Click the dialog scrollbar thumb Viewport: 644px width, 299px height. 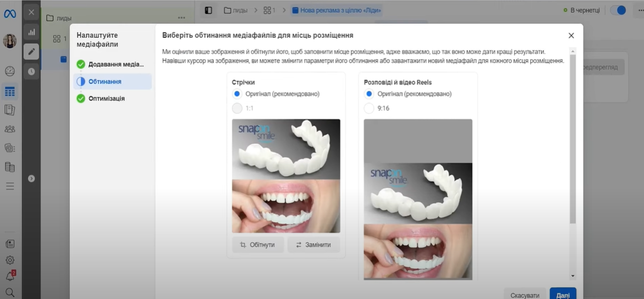tap(573, 139)
